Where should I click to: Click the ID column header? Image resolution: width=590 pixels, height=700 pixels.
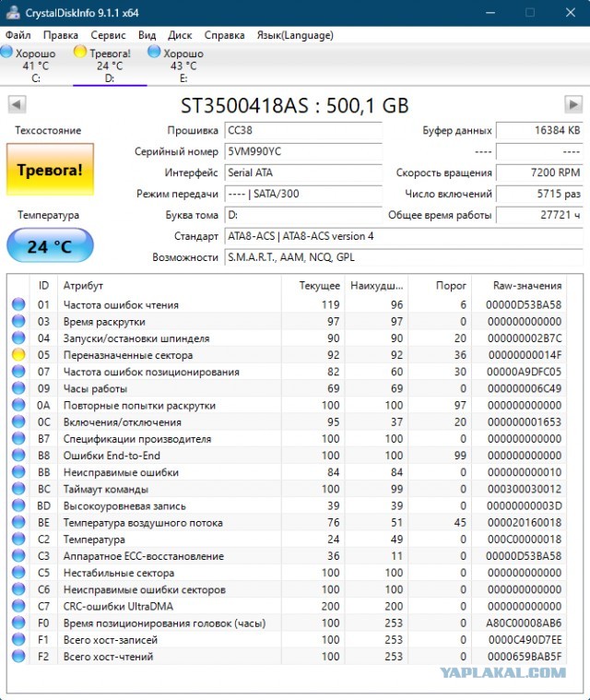click(x=43, y=286)
